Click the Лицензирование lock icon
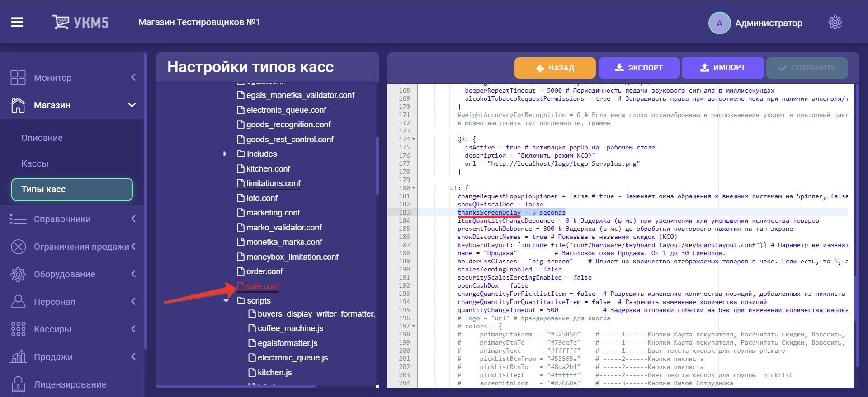 coord(18,384)
